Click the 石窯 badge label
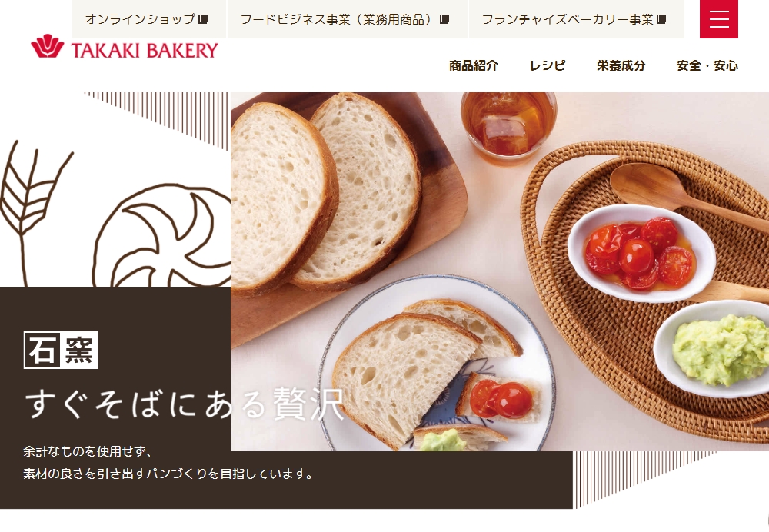Viewport: 769px width, 532px height. [x=61, y=350]
